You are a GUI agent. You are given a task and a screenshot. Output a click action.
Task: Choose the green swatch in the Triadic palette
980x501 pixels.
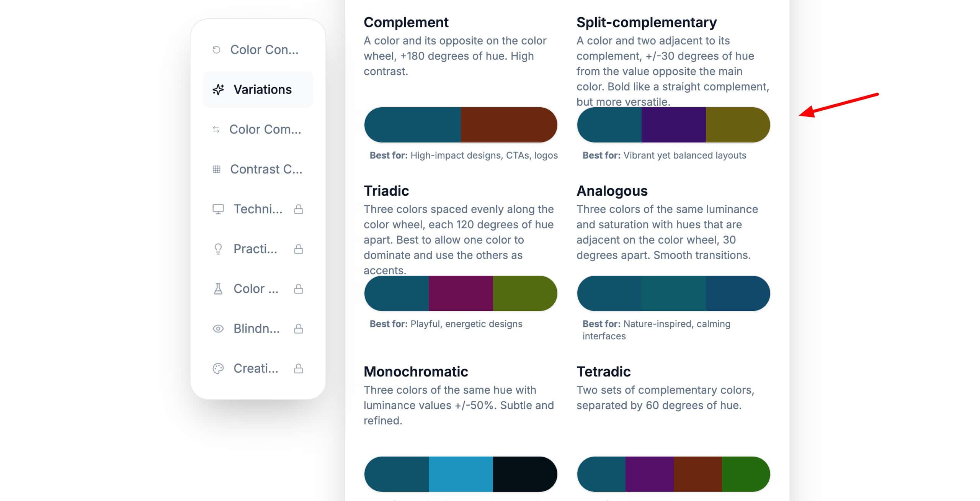coord(525,293)
